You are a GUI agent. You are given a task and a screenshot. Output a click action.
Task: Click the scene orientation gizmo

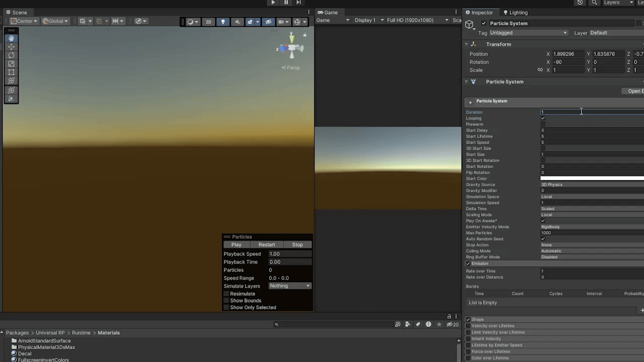pyautogui.click(x=291, y=48)
